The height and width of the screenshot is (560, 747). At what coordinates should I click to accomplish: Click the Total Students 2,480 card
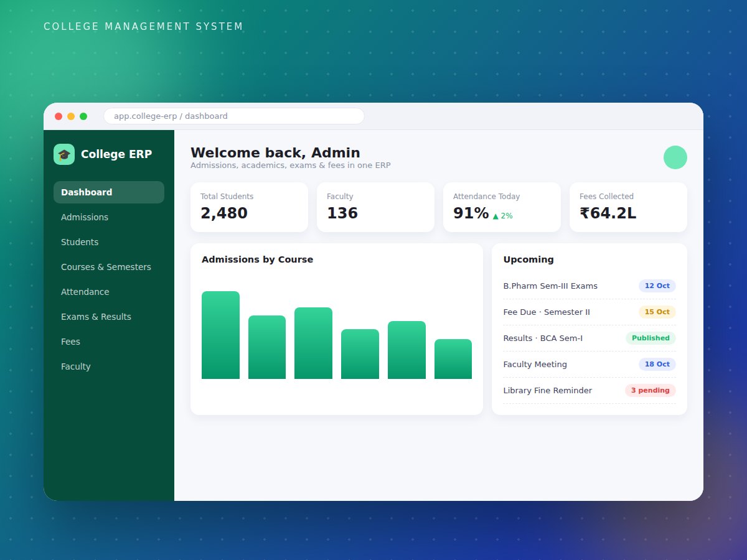[249, 207]
